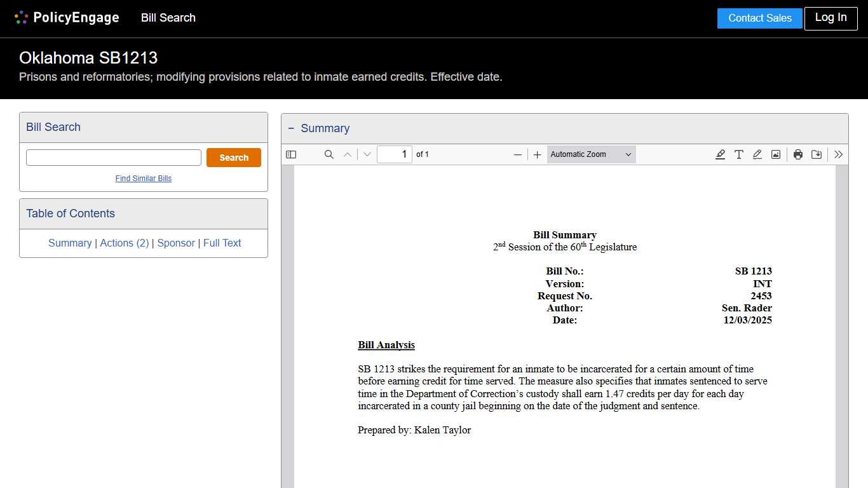This screenshot has width=868, height=488.
Task: Collapse the Summary section
Action: tap(291, 128)
